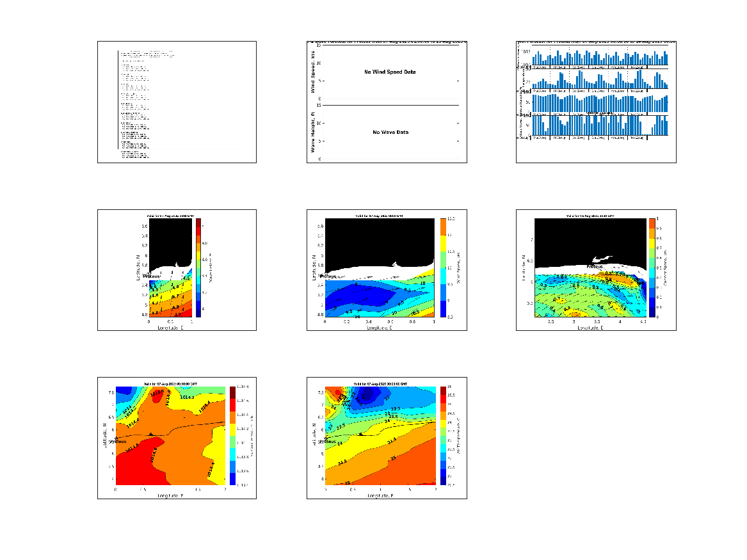Open the blue bar charts forecast thumbnail
Image resolution: width=747 pixels, height=560 pixels.
click(x=596, y=102)
